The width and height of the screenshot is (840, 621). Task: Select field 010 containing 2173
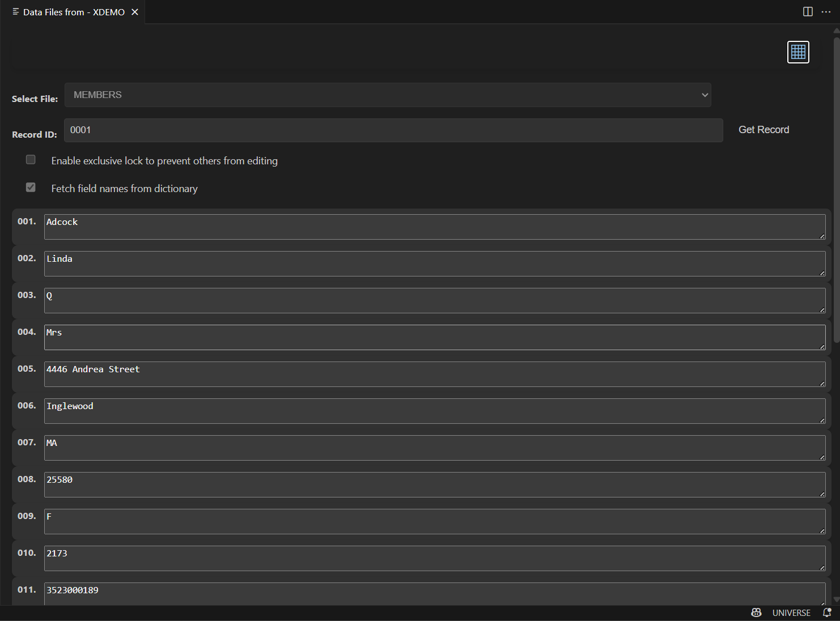tap(434, 558)
